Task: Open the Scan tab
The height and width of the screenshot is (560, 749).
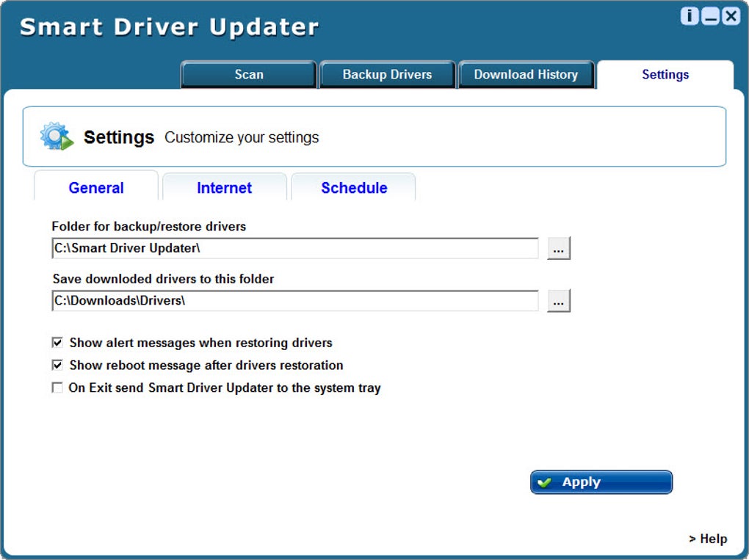Action: pyautogui.click(x=248, y=74)
